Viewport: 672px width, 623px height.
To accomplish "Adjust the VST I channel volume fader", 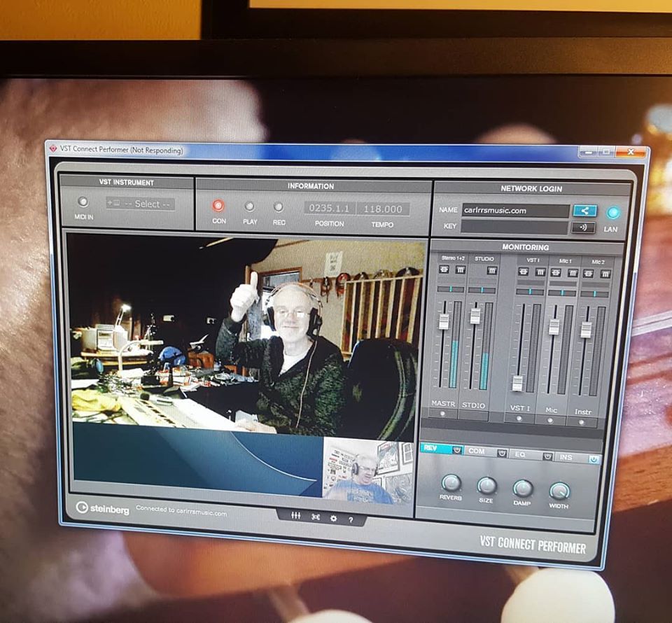I will pos(518,383).
